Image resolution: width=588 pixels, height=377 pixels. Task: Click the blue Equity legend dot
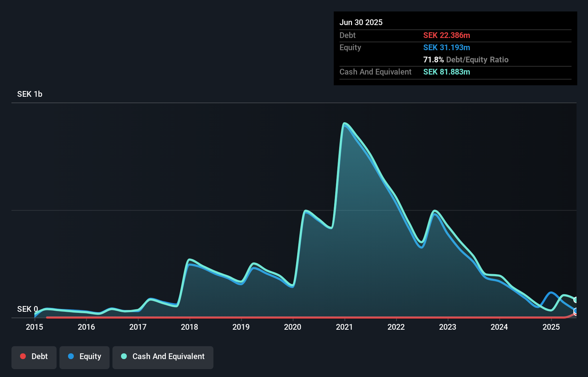click(72, 356)
